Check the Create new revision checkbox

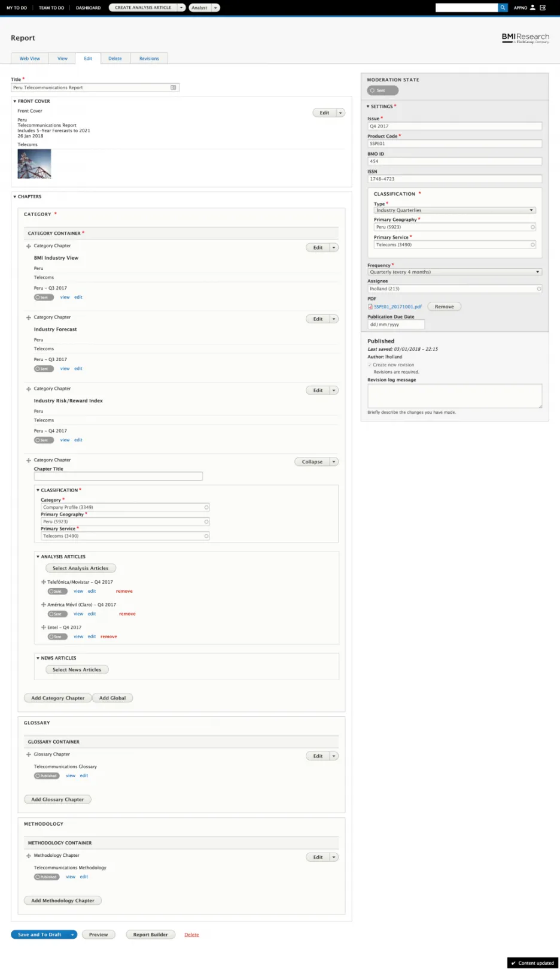[370, 365]
